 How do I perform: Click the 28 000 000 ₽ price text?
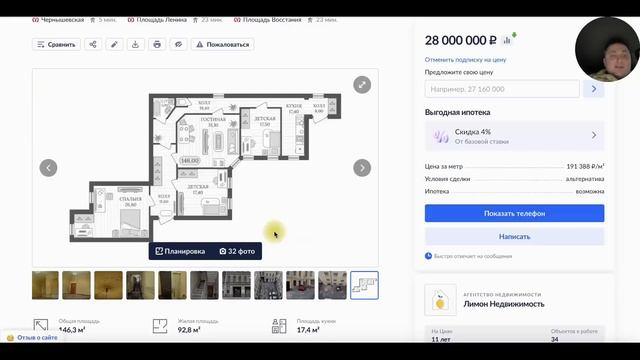tap(460, 40)
